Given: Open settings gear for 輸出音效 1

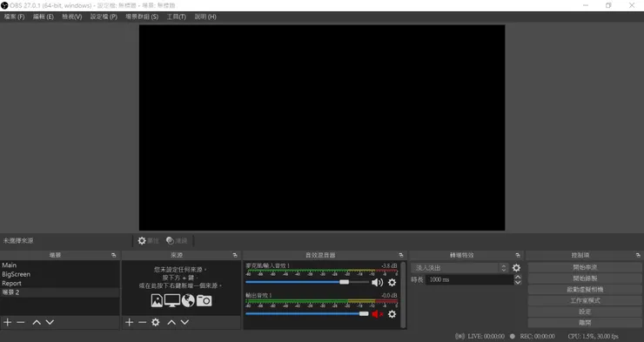Looking at the screenshot, I should pyautogui.click(x=392, y=314).
